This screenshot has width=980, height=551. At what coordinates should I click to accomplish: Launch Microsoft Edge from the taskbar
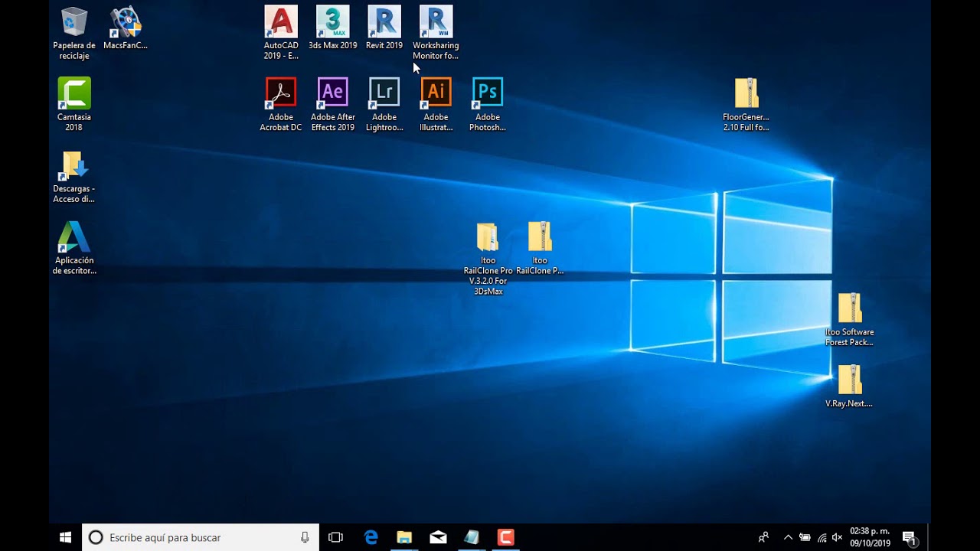click(x=371, y=537)
